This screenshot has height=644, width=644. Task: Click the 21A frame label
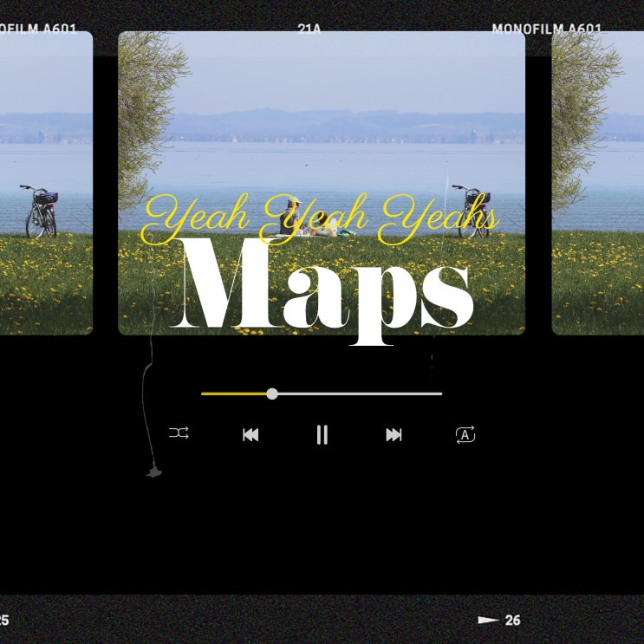pyautogui.click(x=309, y=28)
